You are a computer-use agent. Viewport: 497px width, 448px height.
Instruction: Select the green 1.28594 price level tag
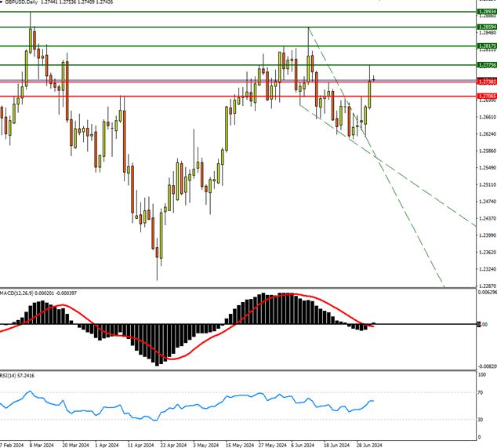pyautogui.click(x=485, y=27)
